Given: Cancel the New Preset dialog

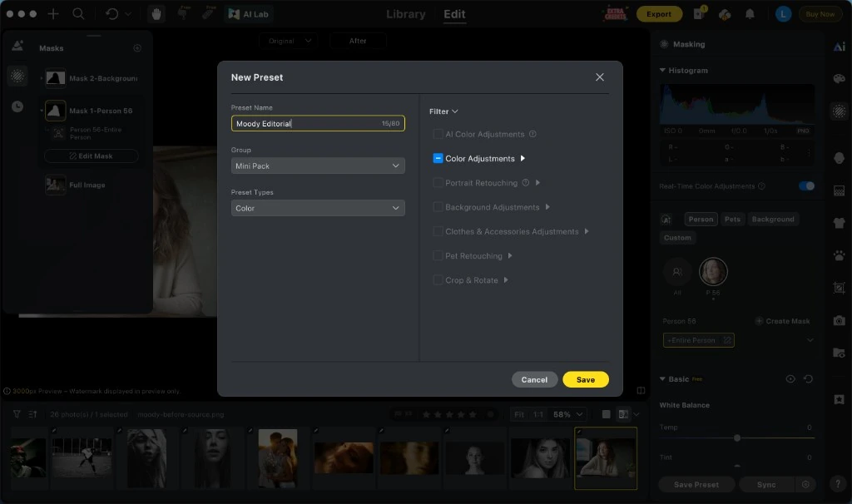Looking at the screenshot, I should [534, 379].
